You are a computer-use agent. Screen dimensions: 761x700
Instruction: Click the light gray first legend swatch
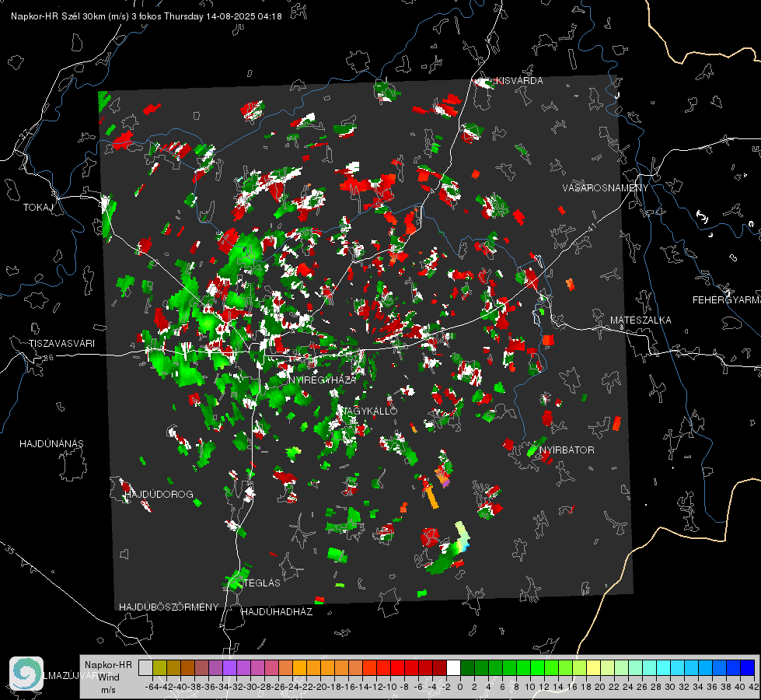point(145,667)
